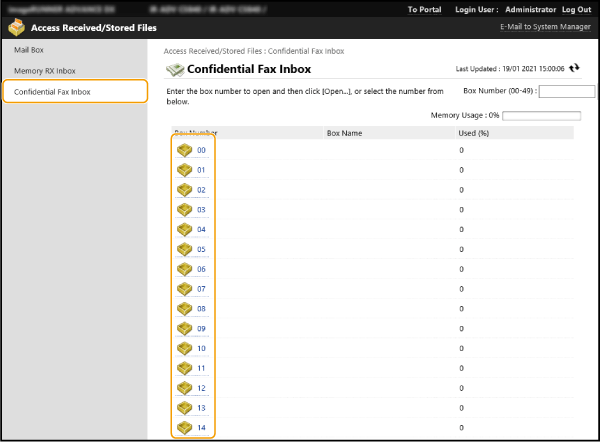Screen dimensions: 600x442
Task: Click the fax box icon for box 09
Action: coord(184,329)
